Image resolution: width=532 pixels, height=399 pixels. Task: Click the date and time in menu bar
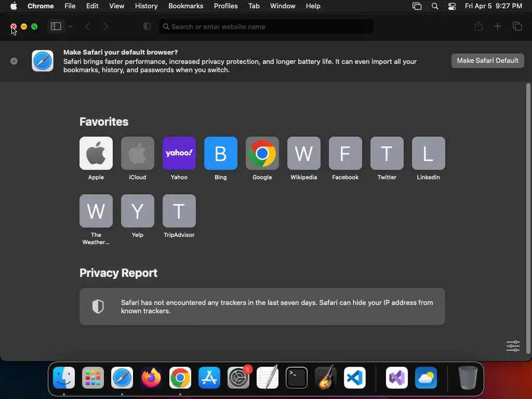pos(494,6)
